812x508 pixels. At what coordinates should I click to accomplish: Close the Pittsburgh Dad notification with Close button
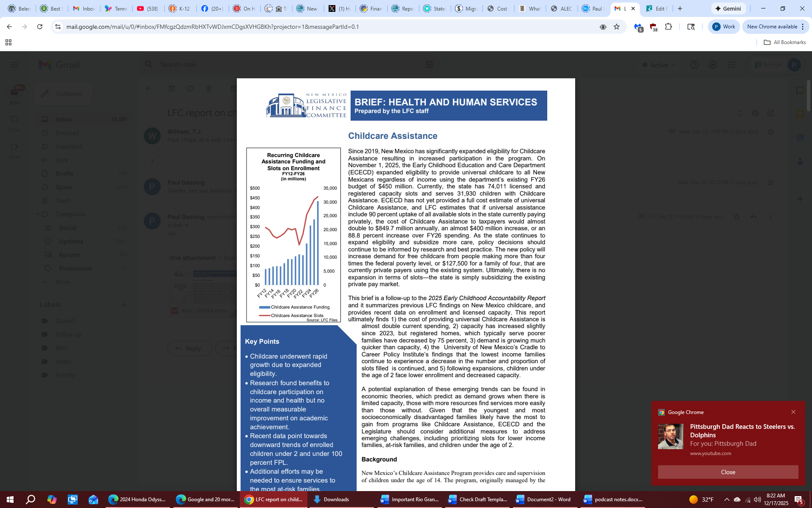point(728,472)
